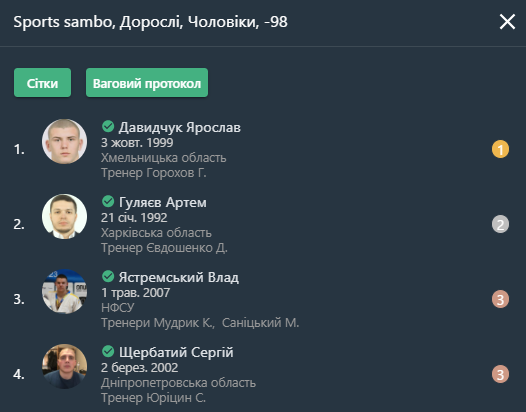Click Щербатий Сергій's bronze medal icon
526x412 pixels.
[x=500, y=374]
